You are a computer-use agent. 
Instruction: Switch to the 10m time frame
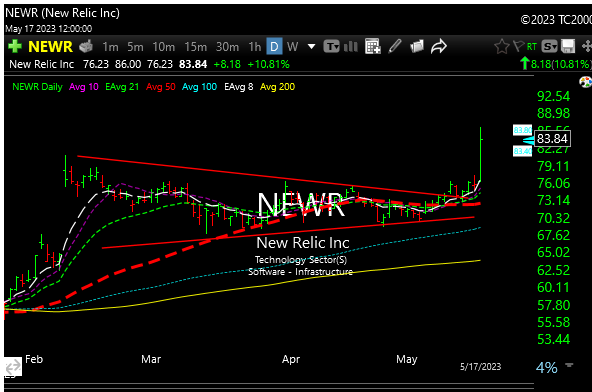[x=163, y=47]
